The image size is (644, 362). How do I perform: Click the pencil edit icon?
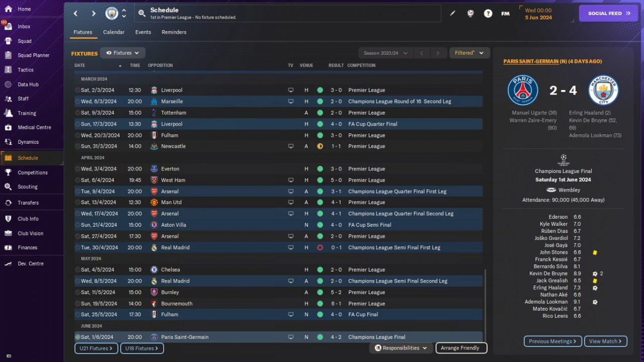pyautogui.click(x=452, y=14)
